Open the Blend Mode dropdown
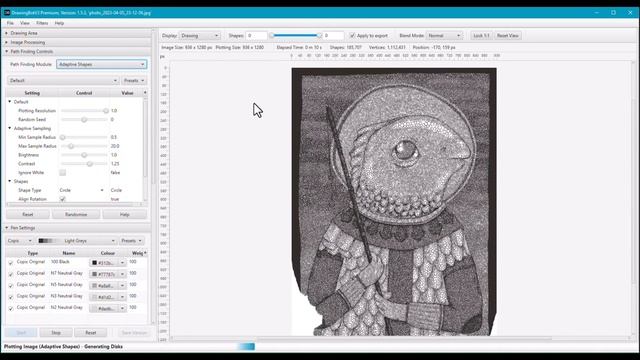Image resolution: width=640 pixels, height=360 pixels. tap(444, 36)
